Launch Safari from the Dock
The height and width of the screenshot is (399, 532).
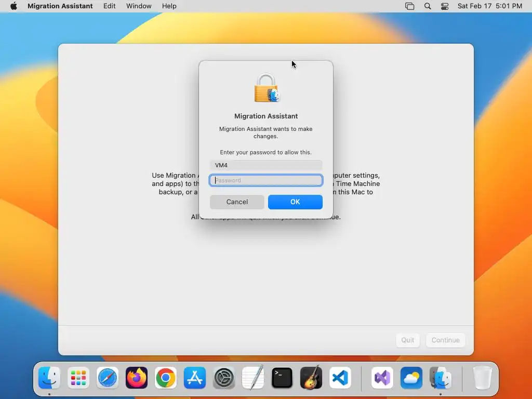[x=108, y=378]
